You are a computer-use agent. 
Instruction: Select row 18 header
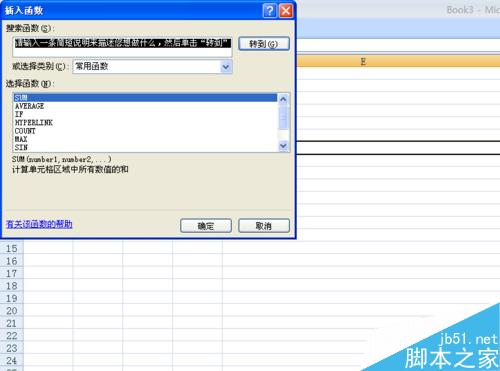[12, 286]
